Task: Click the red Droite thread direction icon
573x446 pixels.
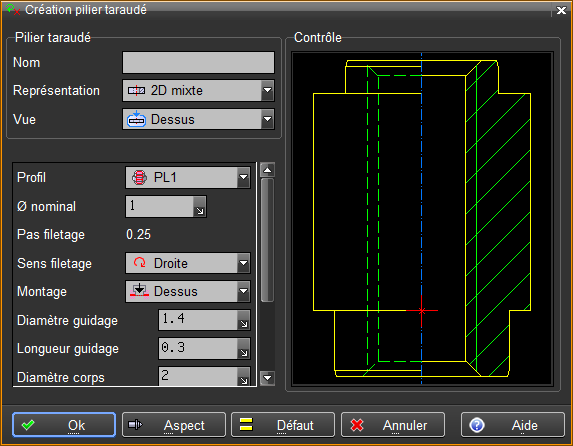Action: [139, 262]
